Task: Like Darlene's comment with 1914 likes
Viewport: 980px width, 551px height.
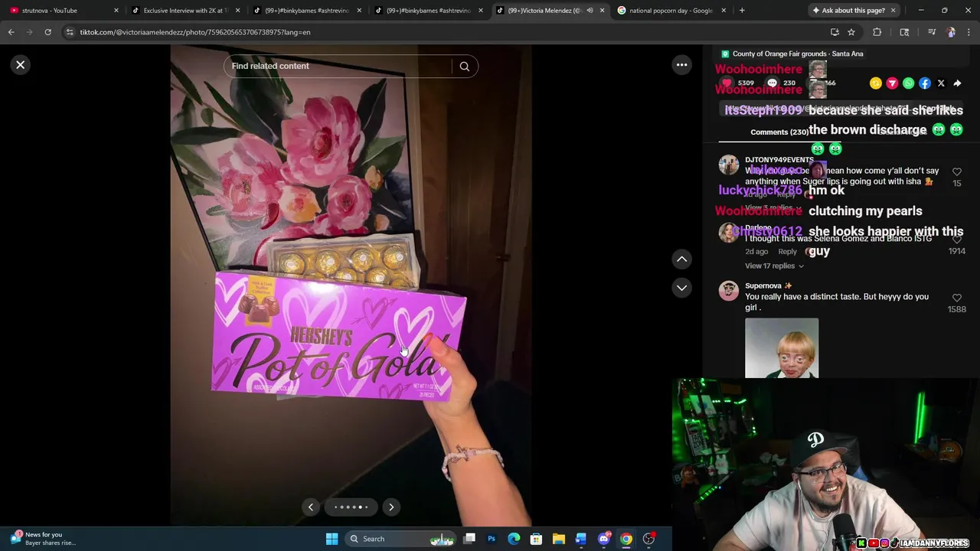Action: tap(957, 240)
